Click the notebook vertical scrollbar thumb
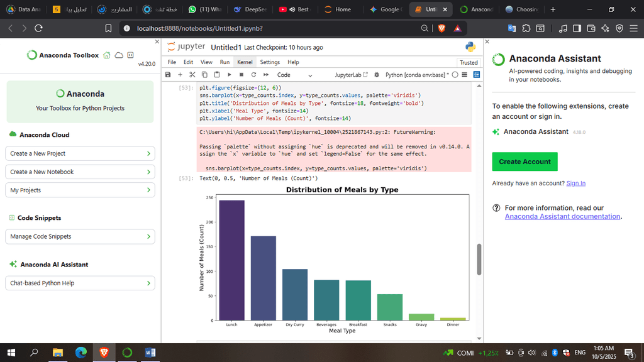 [479, 259]
